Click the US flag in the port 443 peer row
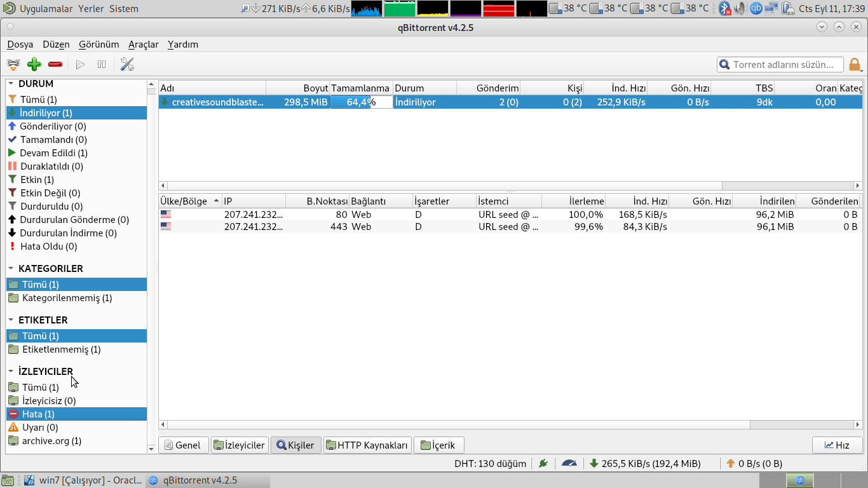This screenshot has width=868, height=488. click(x=166, y=227)
